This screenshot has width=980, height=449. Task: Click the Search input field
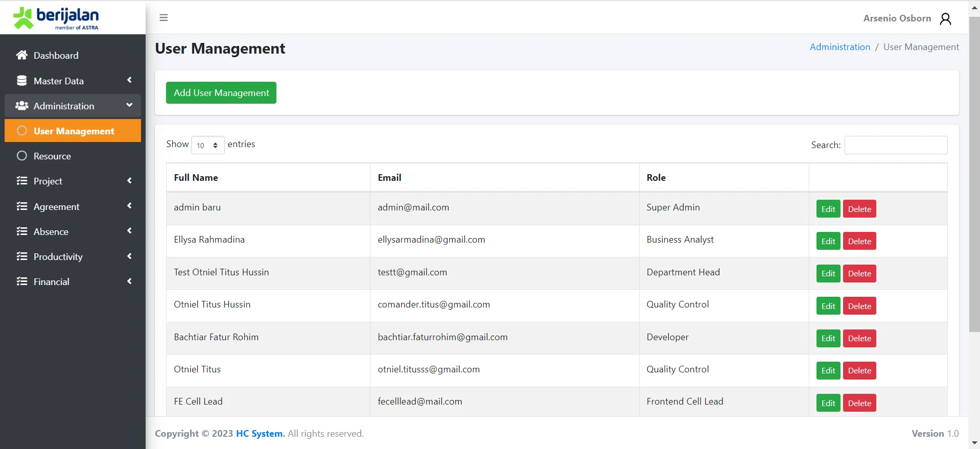click(x=895, y=145)
